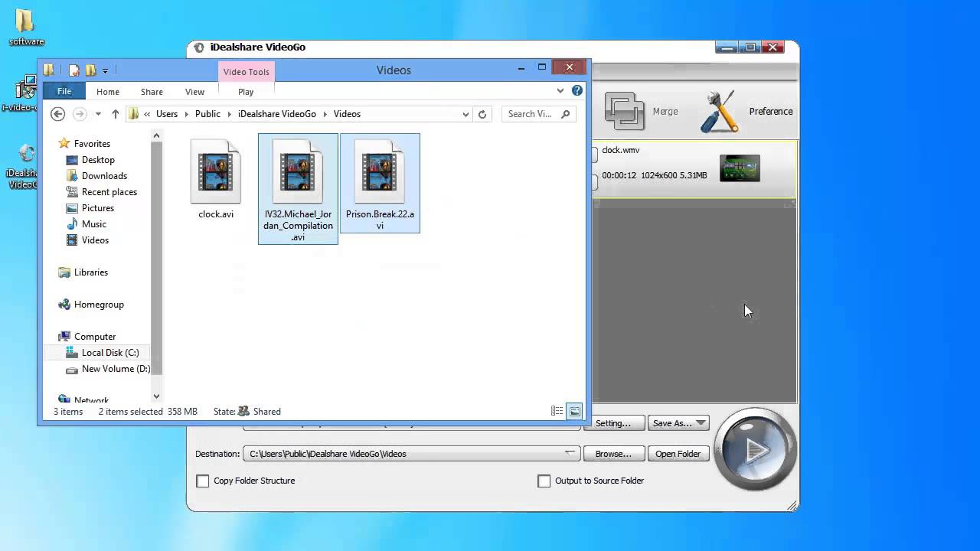Click the Open Folder button
The width and height of the screenshot is (980, 551).
click(x=678, y=454)
